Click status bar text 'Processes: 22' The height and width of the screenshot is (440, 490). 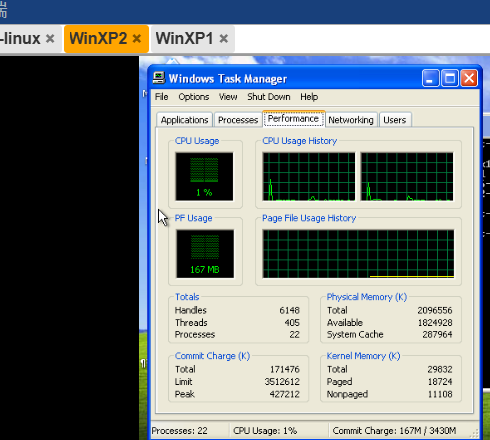[179, 431]
